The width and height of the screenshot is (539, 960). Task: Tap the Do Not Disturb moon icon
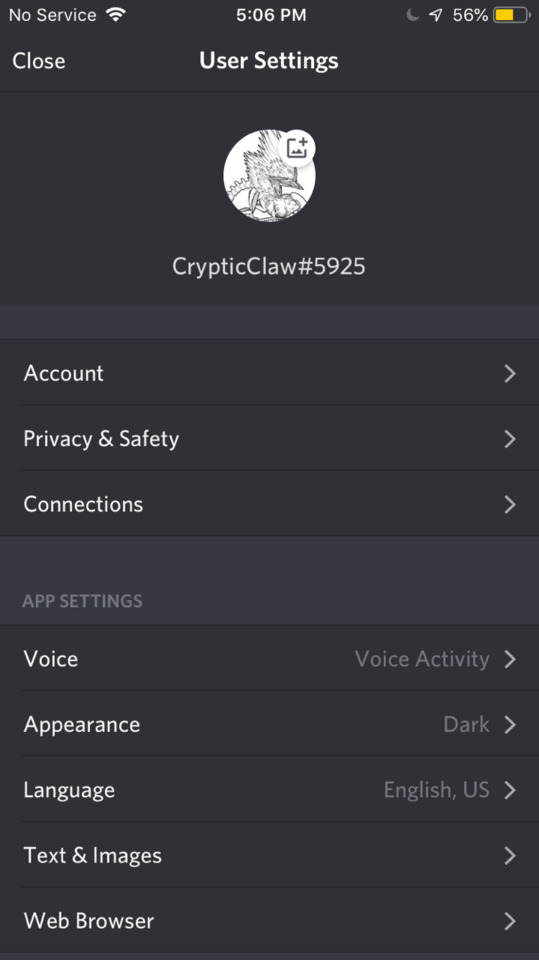point(413,15)
